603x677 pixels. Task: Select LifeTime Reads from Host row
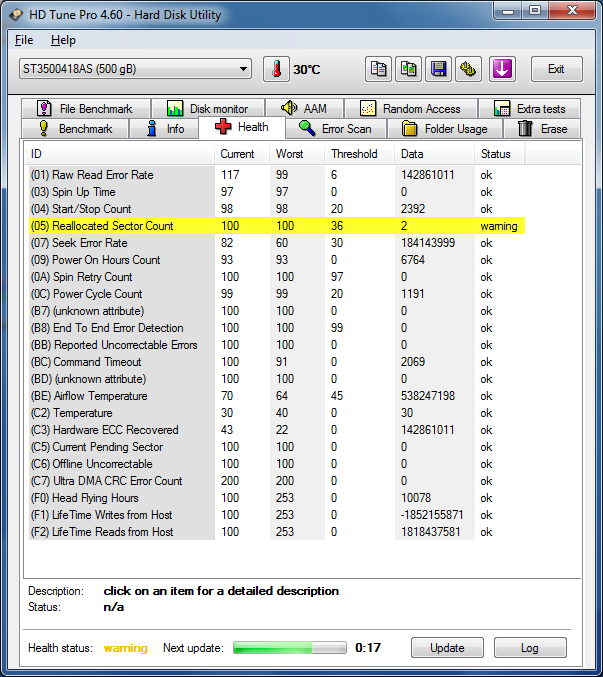277,532
